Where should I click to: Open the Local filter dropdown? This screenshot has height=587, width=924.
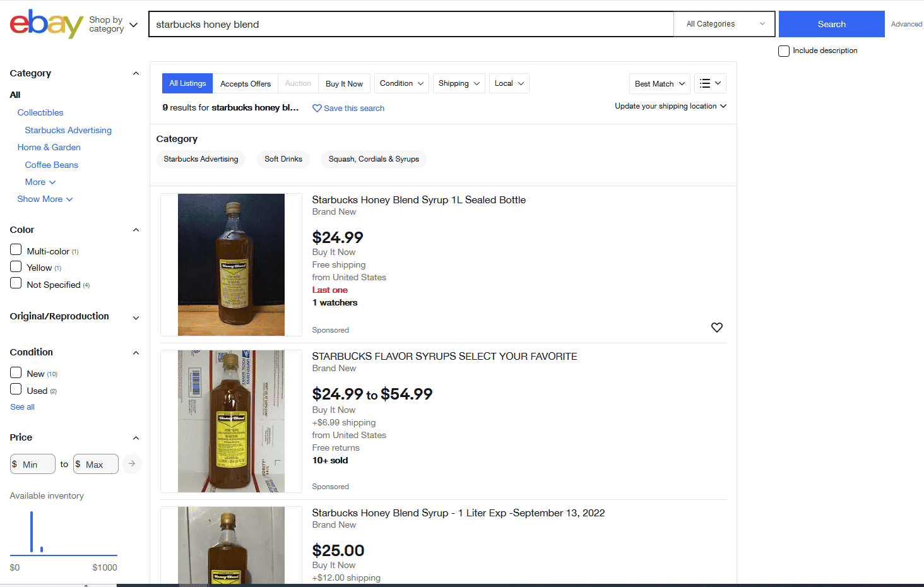(509, 83)
